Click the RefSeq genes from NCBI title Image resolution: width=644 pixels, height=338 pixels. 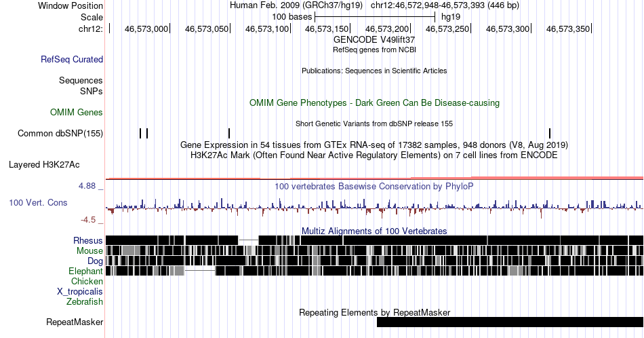[x=374, y=50]
